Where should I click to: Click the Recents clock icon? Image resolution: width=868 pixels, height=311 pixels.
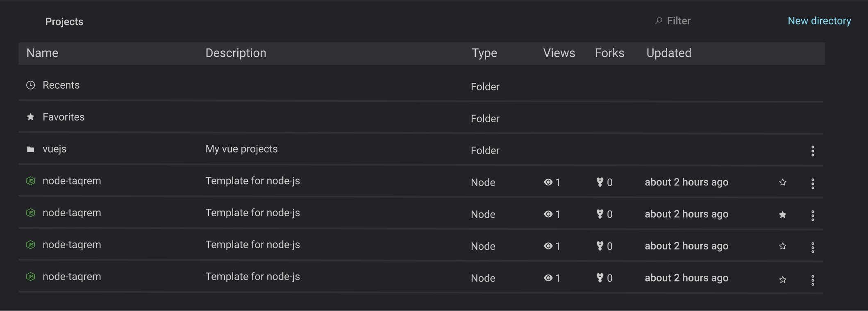coord(30,85)
